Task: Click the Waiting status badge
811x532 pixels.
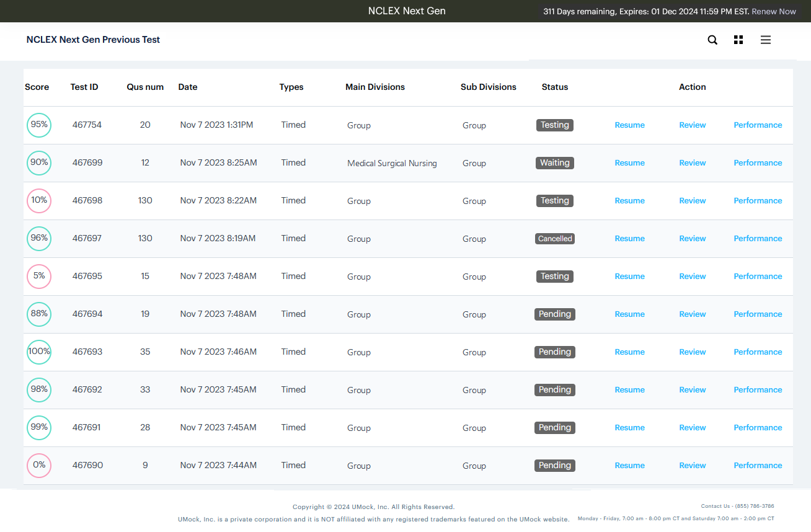Action: (555, 163)
